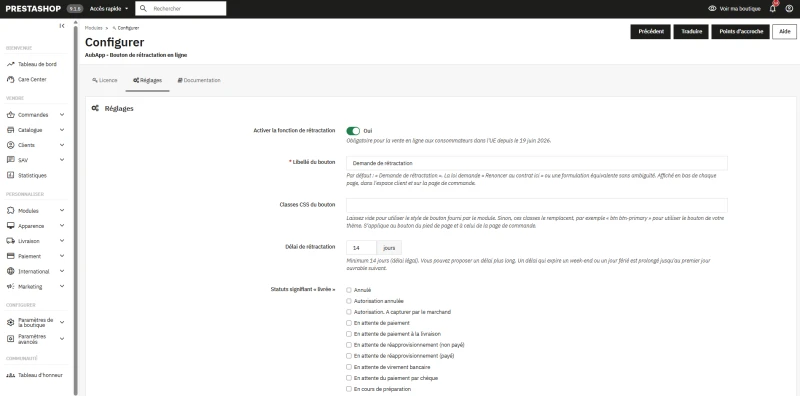This screenshot has width=800, height=396.
Task: Check the En cours de préparation checkbox
Action: click(x=349, y=389)
